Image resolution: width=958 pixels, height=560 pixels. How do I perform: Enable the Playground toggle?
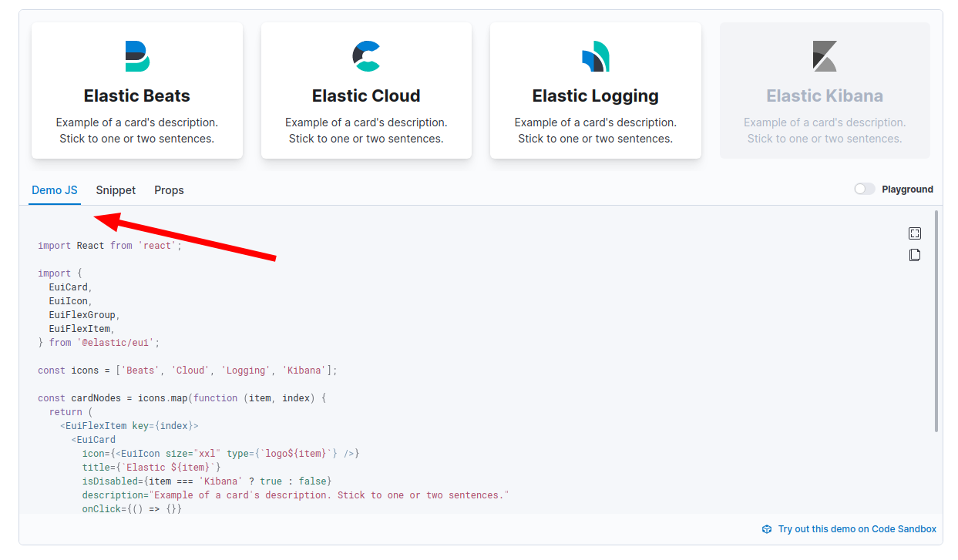pyautogui.click(x=863, y=189)
